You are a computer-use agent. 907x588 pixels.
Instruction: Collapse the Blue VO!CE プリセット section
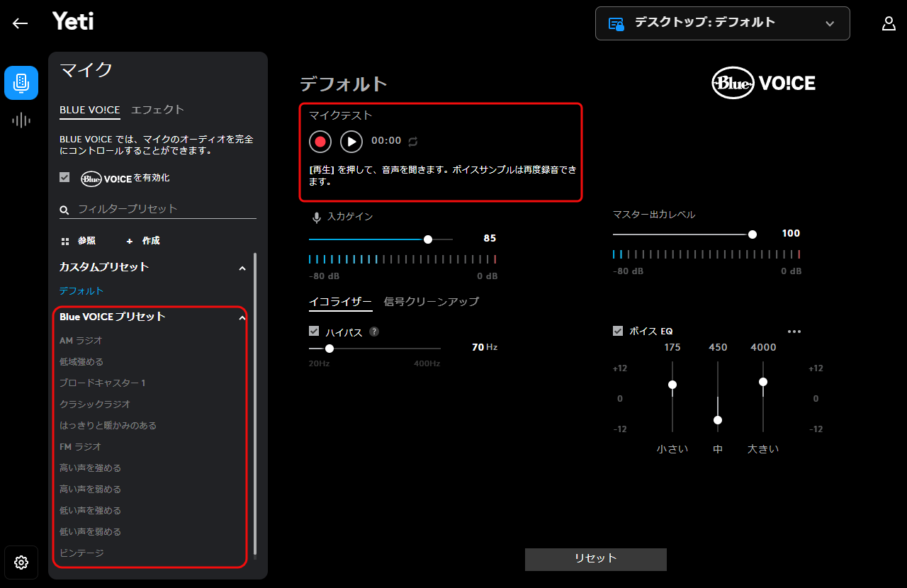click(x=242, y=318)
